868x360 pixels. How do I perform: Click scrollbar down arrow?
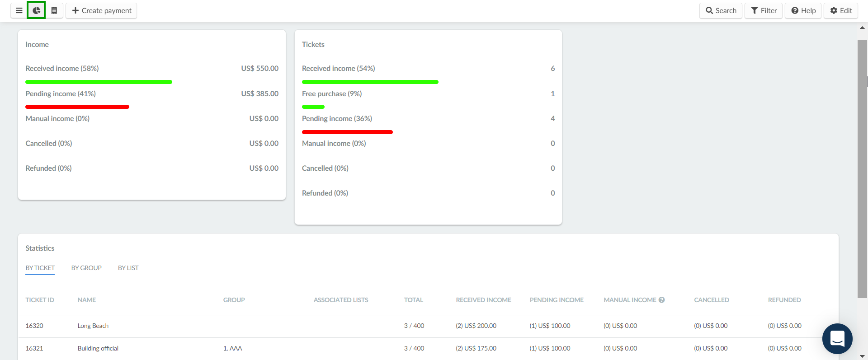pos(862,356)
